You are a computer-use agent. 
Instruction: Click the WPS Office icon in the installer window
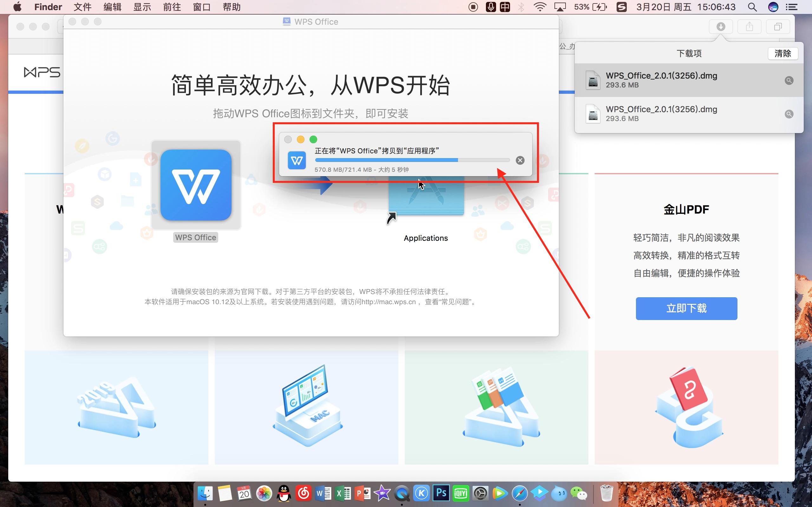(196, 185)
